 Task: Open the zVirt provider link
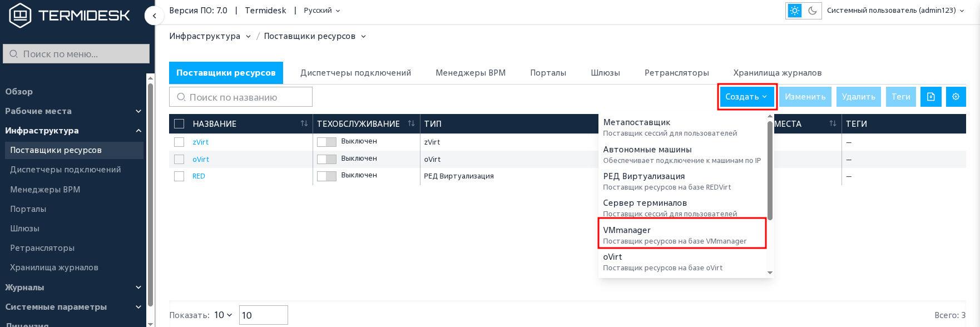point(201,142)
